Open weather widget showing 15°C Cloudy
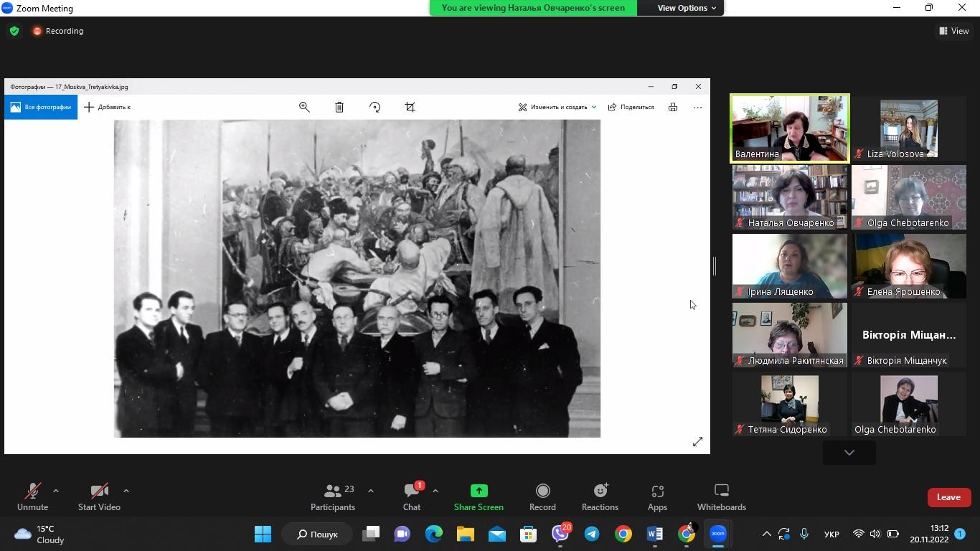 pos(41,534)
